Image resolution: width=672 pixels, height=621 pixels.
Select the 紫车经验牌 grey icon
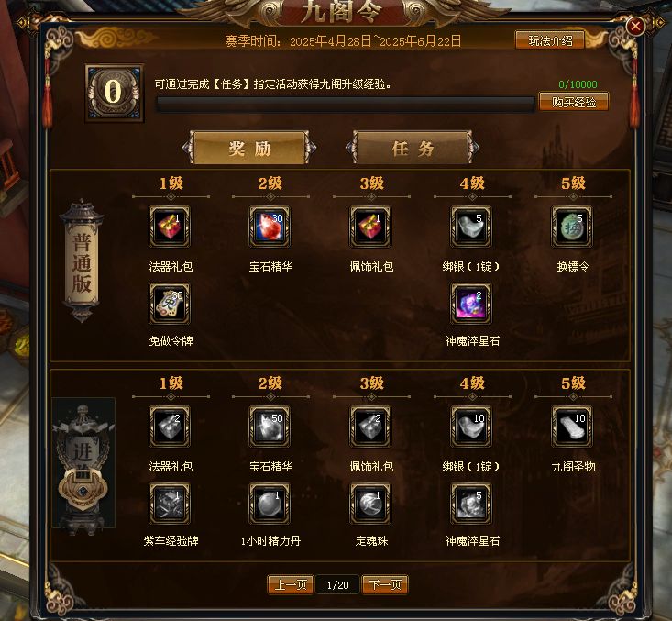(x=170, y=504)
